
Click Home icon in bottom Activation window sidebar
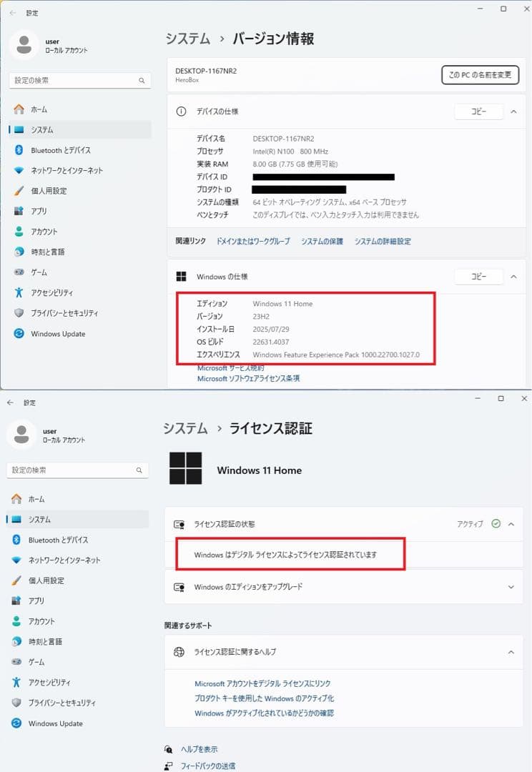16,499
